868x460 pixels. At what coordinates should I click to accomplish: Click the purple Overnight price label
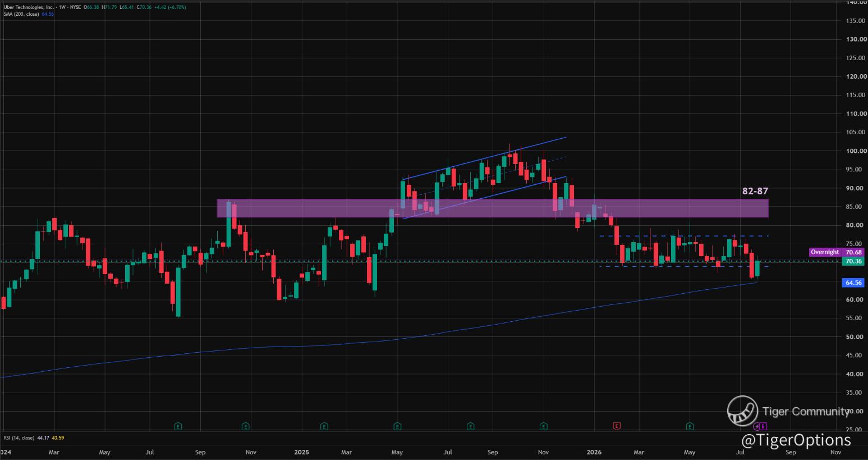(825, 252)
